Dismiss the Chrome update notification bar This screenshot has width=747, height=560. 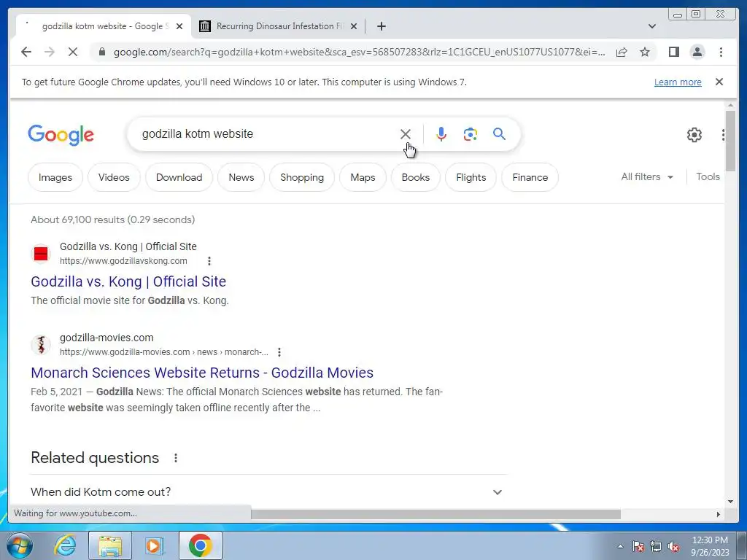click(719, 82)
